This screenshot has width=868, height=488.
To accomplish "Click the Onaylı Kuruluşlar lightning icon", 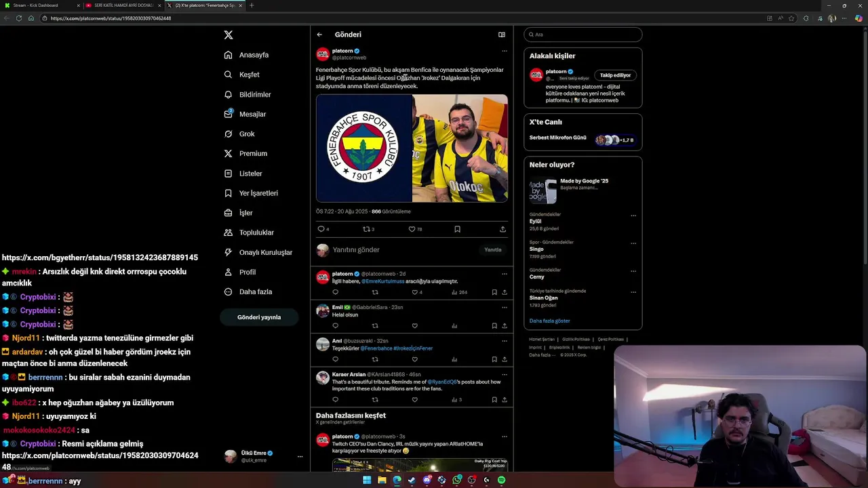I will pyautogui.click(x=228, y=252).
